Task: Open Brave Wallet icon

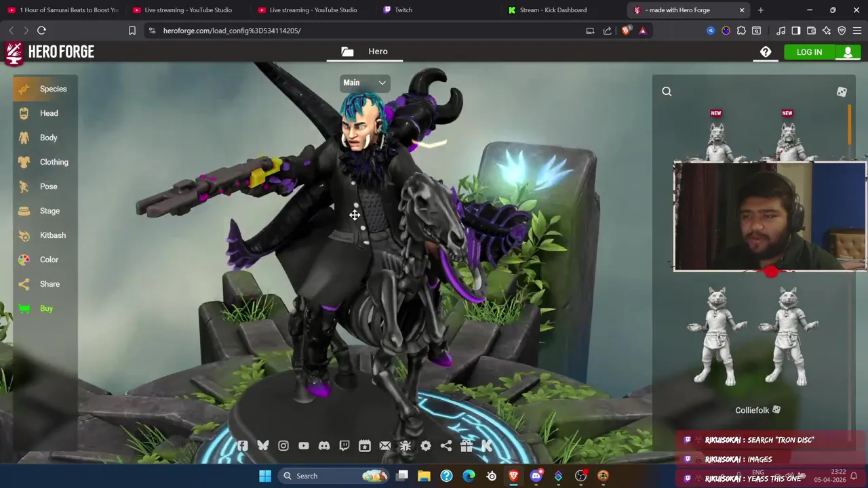Action: point(811,30)
